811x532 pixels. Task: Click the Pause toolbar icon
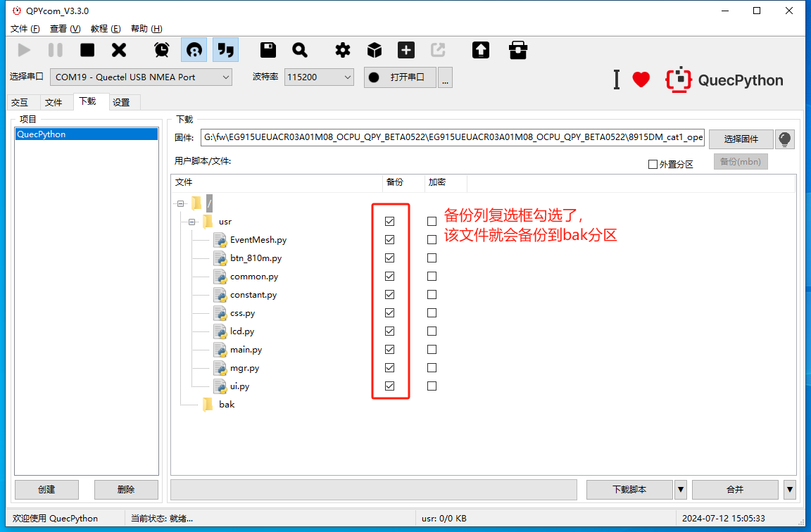pos(56,50)
